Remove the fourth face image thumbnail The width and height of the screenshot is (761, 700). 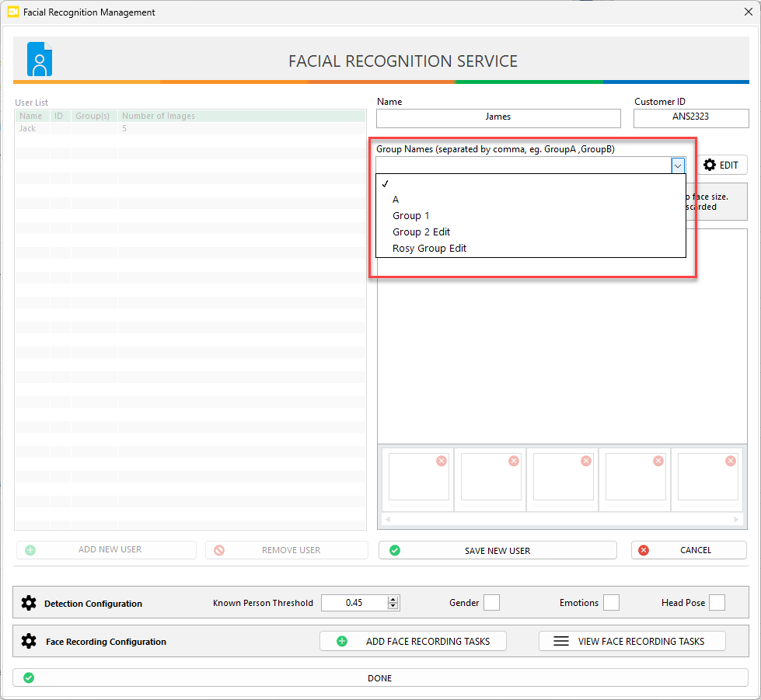coord(658,461)
